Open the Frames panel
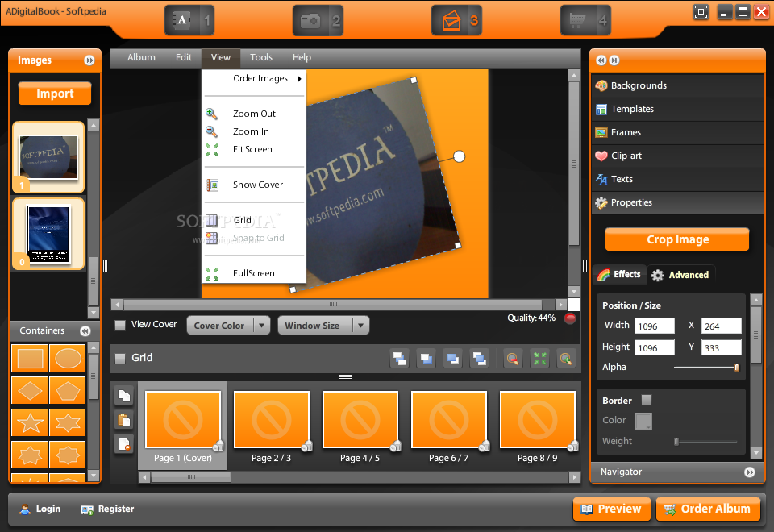Image resolution: width=774 pixels, height=532 pixels. tap(677, 132)
